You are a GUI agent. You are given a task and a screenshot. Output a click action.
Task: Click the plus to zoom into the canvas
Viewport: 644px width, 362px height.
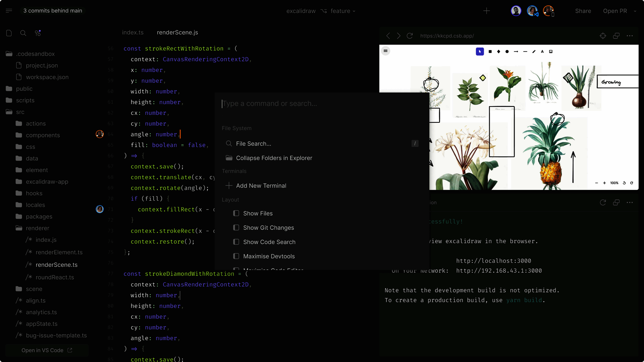point(604,183)
